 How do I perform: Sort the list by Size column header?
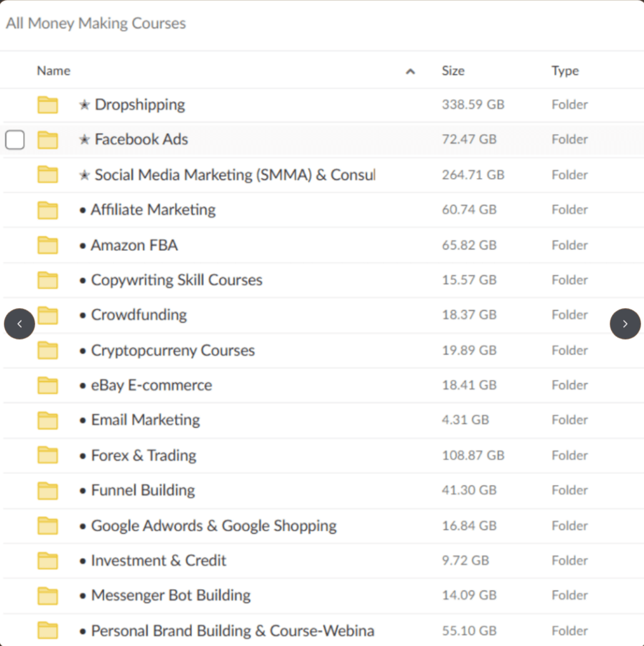click(x=453, y=71)
